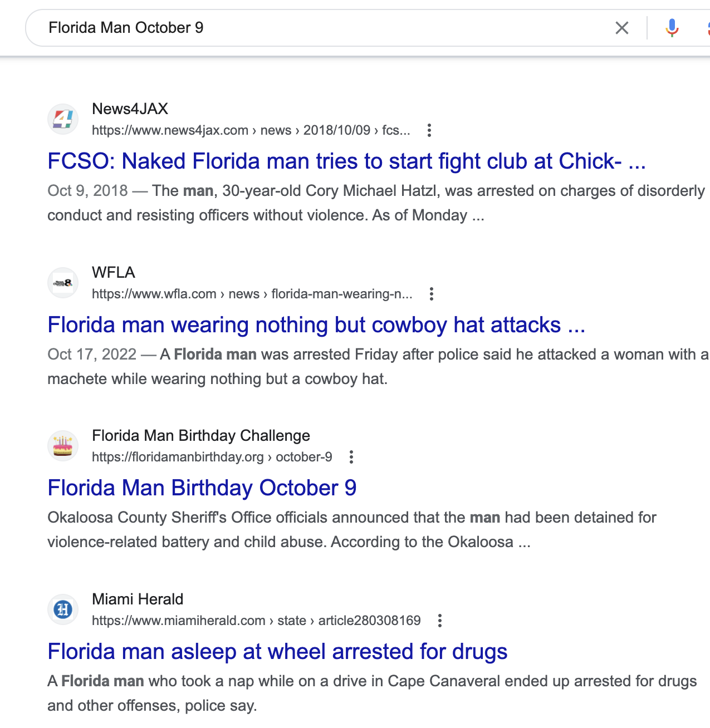The height and width of the screenshot is (728, 710).
Task: Open the 'Florida Man Birthday October 9' result
Action: pos(202,488)
